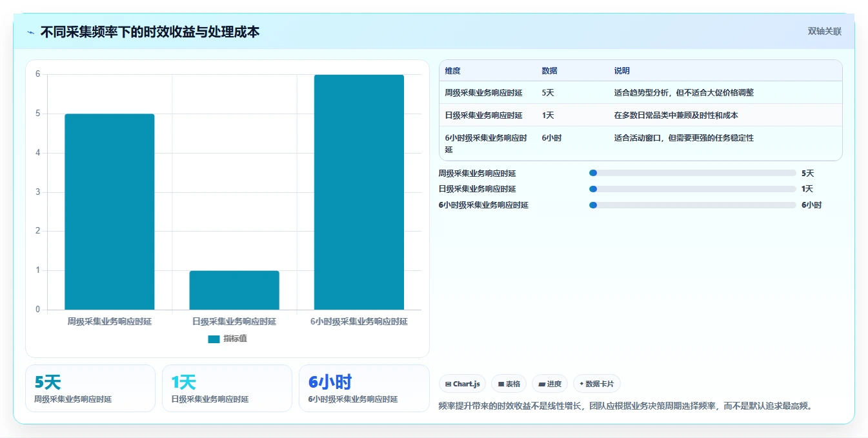Image resolution: width=868 pixels, height=438 pixels.
Task: Click x-axis label 6小时级采集业务响应时延
Action: tap(359, 321)
